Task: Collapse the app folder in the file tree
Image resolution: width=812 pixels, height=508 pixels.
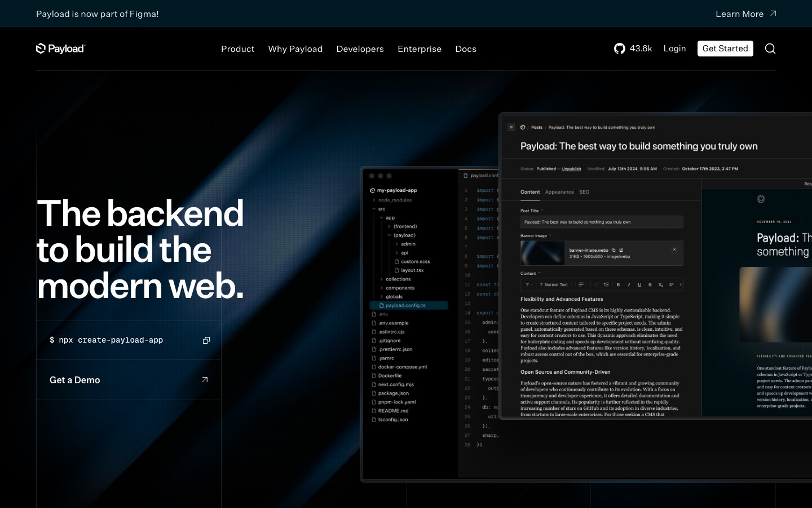Action: coord(387,218)
